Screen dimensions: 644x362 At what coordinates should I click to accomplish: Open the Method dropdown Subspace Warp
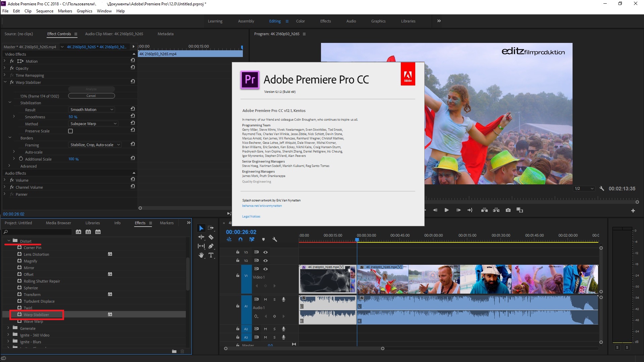coord(93,124)
